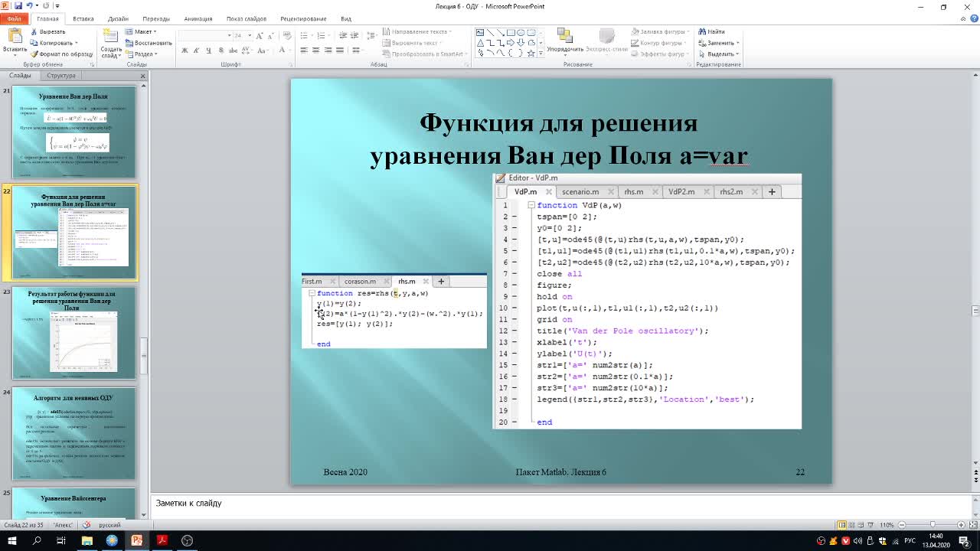
Task: Create a new slide with Создать слайд
Action: 111,44
